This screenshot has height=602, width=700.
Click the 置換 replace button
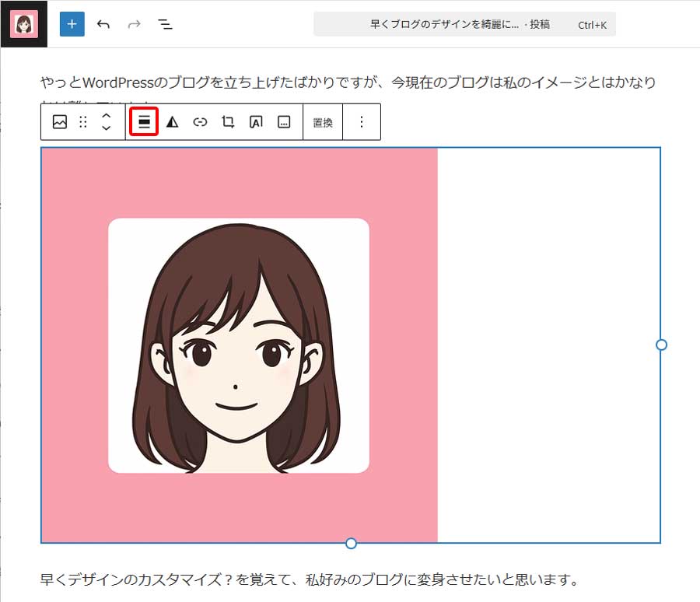(322, 121)
